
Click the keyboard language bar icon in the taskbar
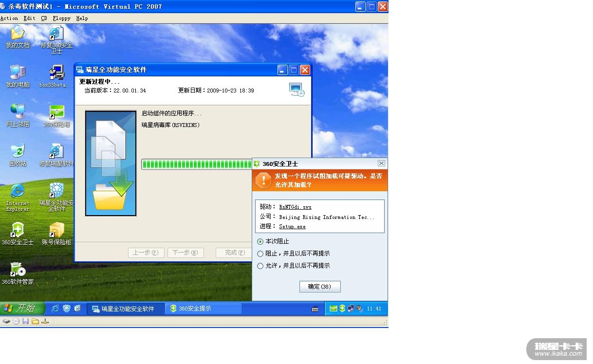pos(315,309)
